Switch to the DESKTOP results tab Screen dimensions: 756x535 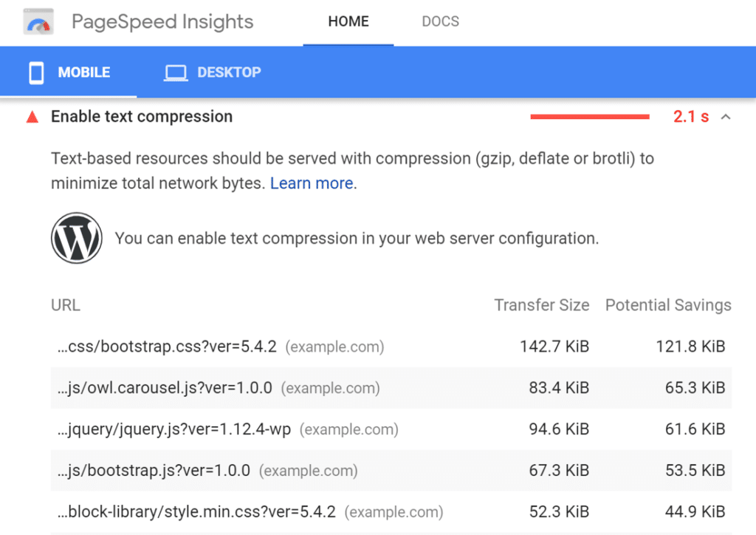pos(228,72)
